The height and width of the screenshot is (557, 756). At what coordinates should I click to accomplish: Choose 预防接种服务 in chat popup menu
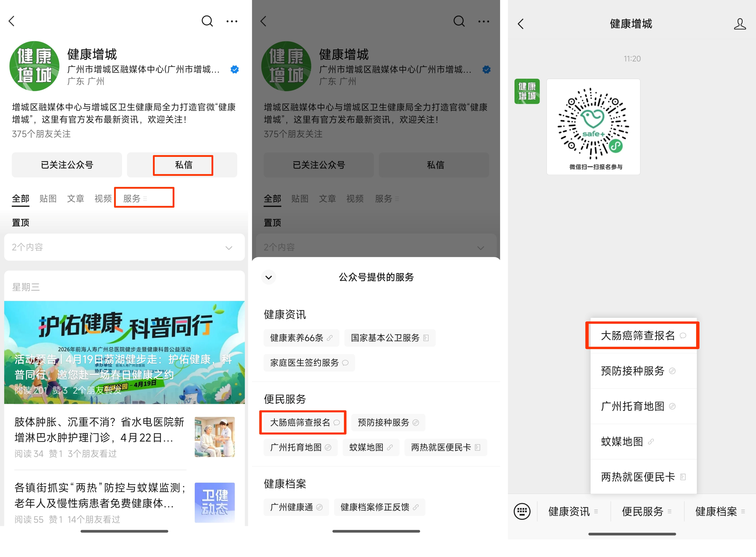point(643,371)
